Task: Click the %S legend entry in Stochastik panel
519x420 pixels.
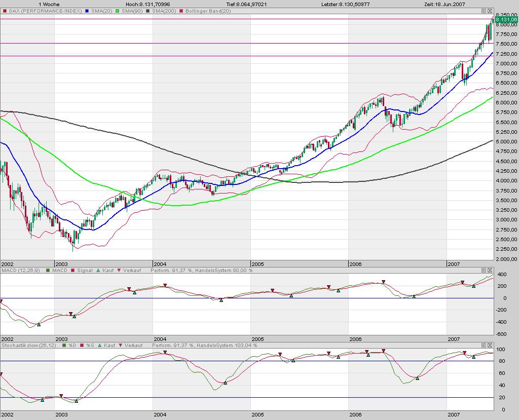Action: [87, 345]
